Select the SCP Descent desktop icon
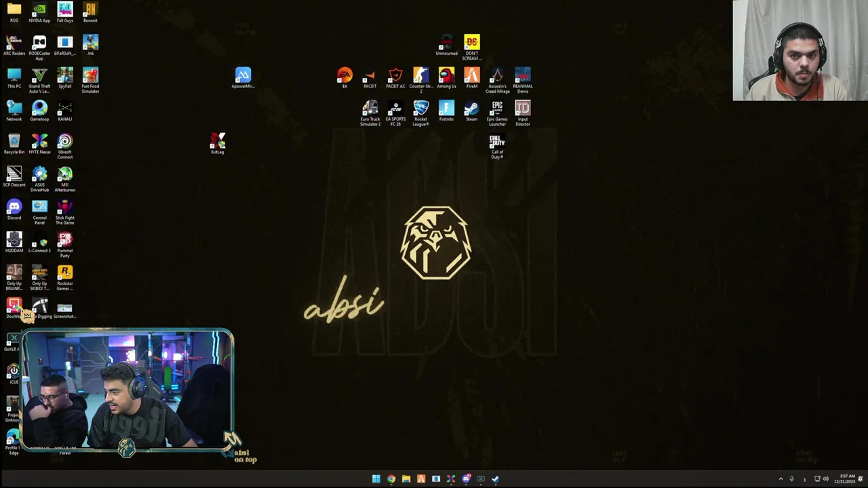 [x=14, y=177]
